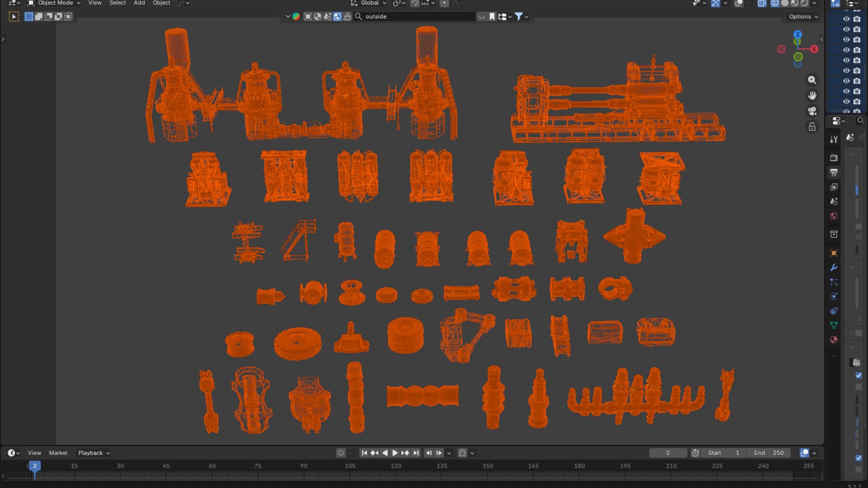868x488 pixels.
Task: Open the World properties globe tab
Action: point(834,216)
